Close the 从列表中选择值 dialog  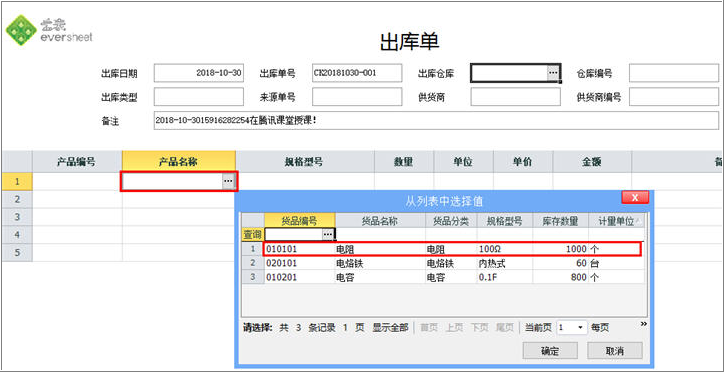[x=635, y=198]
